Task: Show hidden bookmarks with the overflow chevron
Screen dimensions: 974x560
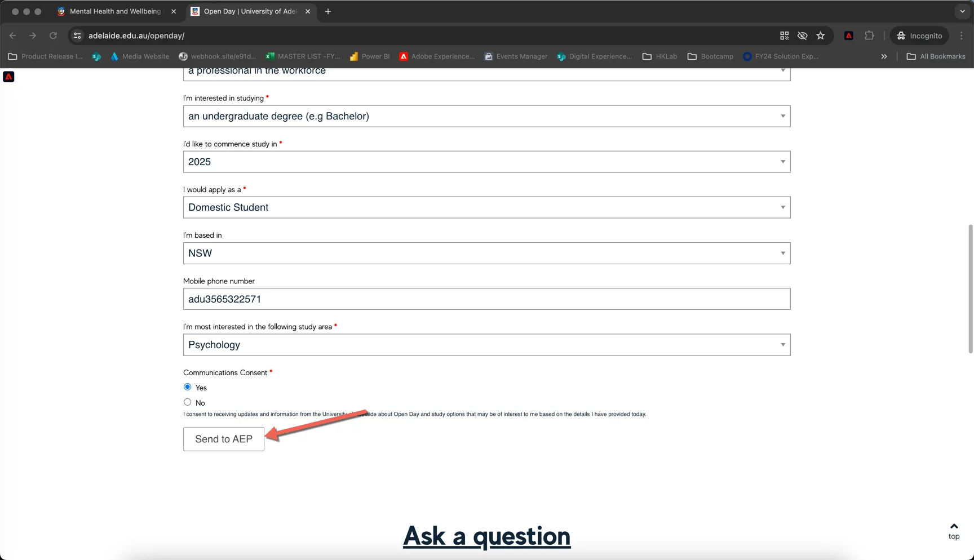Action: coord(884,56)
